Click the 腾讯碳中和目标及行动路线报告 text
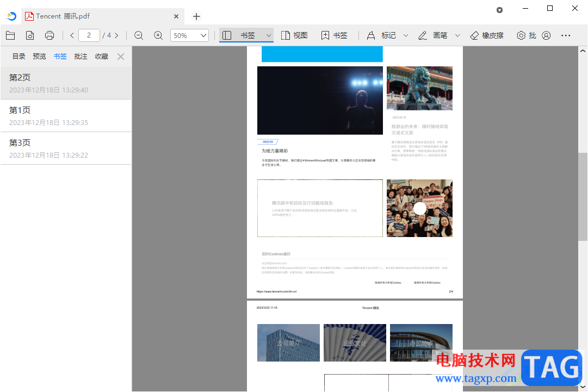Viewport: 588px width, 392px height. pyautogui.click(x=302, y=203)
